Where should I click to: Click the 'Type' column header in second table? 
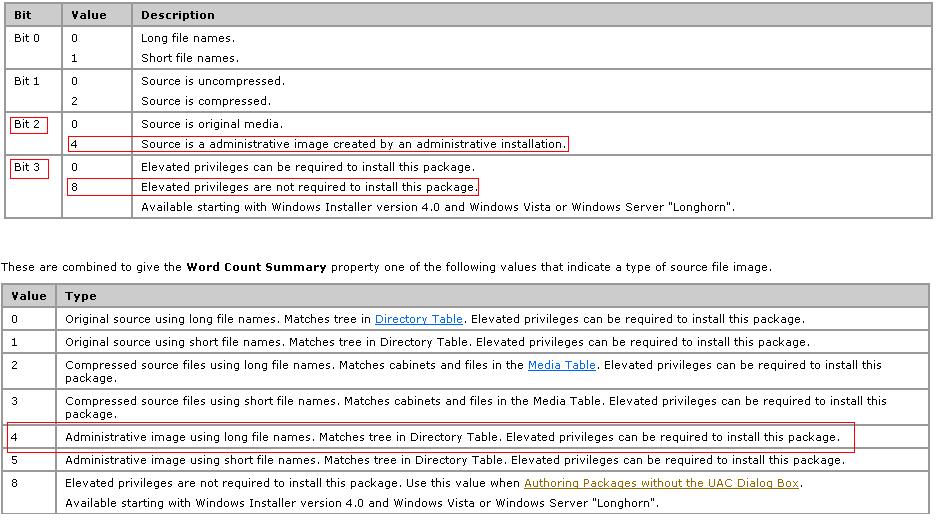pos(80,296)
